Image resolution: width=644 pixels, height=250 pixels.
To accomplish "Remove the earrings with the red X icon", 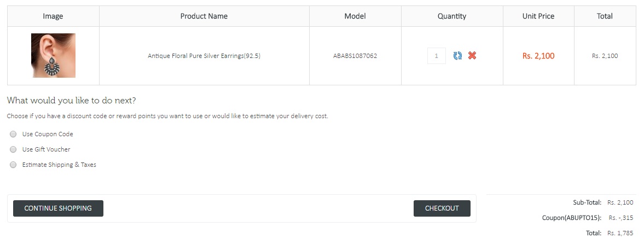I will [472, 56].
